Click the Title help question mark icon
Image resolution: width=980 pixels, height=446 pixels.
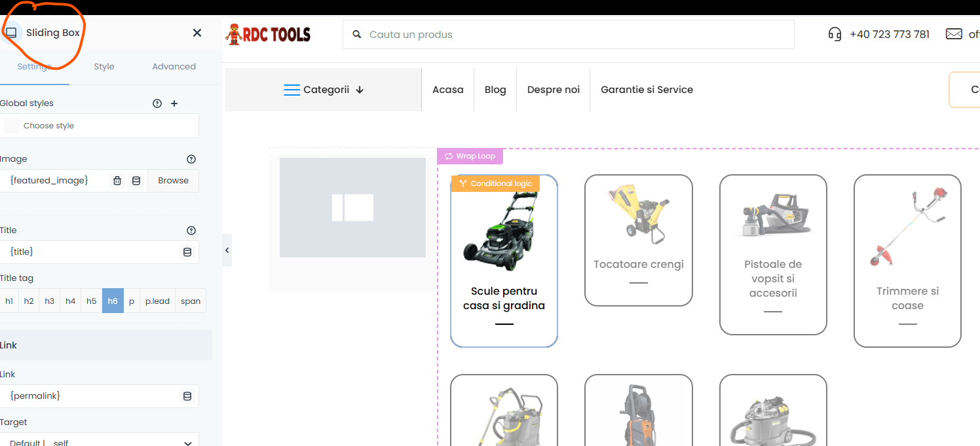click(191, 231)
